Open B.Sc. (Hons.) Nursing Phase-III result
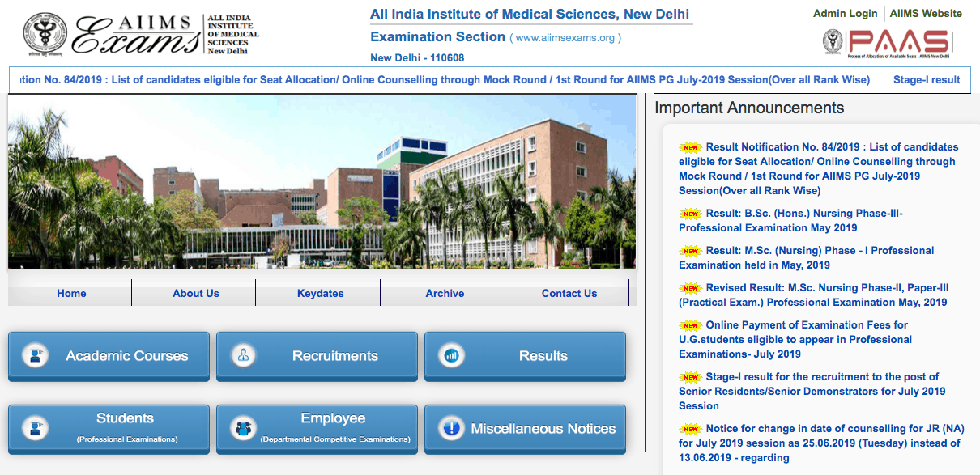 click(790, 220)
